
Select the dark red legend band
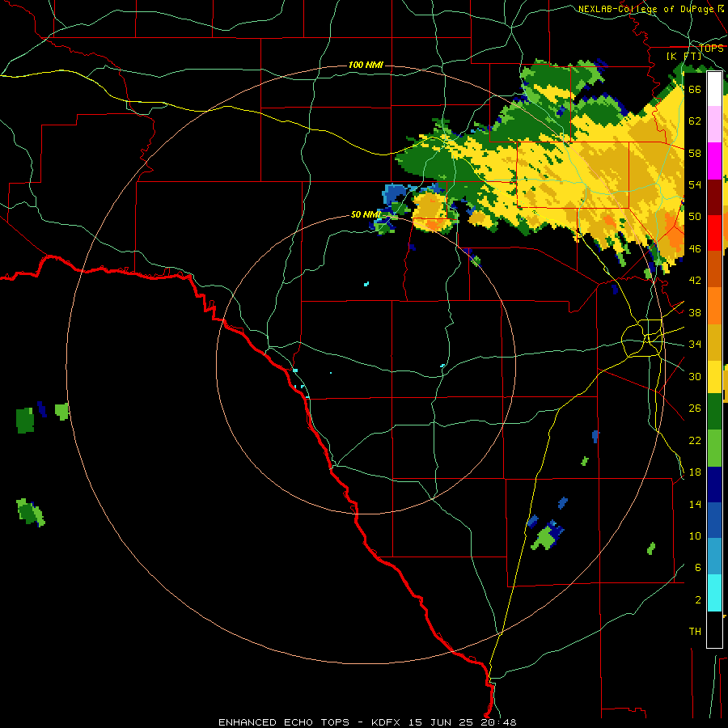click(714, 197)
